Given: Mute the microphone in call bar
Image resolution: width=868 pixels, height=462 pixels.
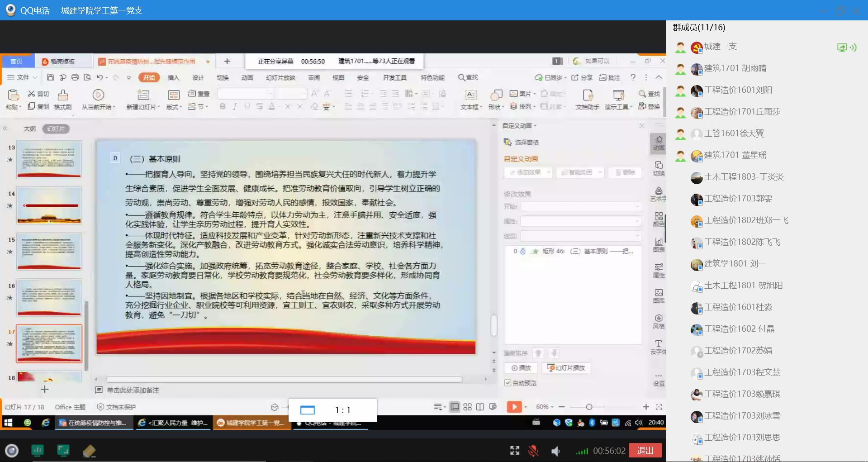Looking at the screenshot, I should 534,451.
